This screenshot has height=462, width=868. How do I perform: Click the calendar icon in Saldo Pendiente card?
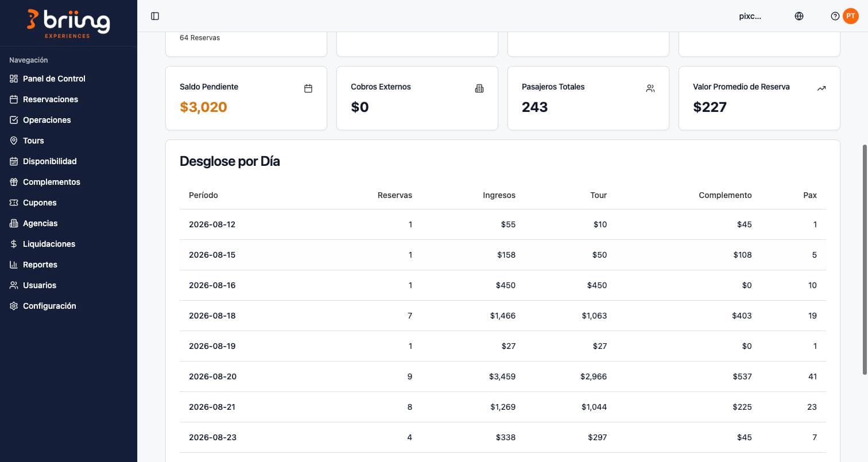[x=308, y=88]
